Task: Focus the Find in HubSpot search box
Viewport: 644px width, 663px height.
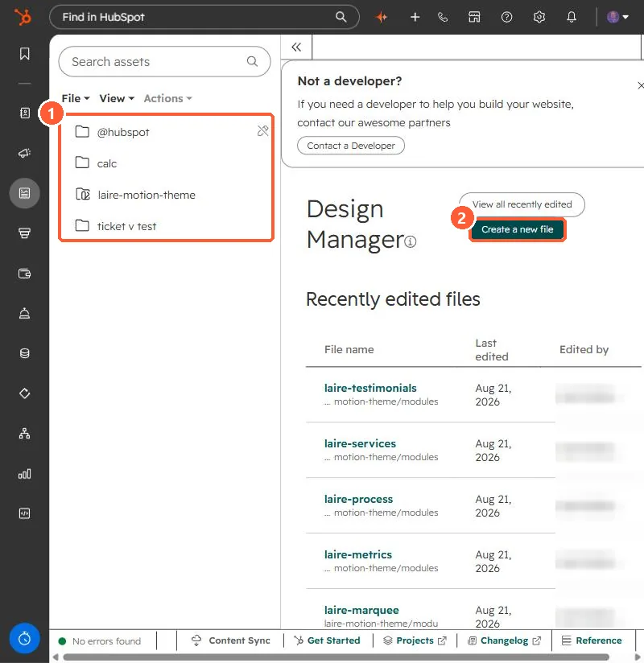Action: coord(204,17)
